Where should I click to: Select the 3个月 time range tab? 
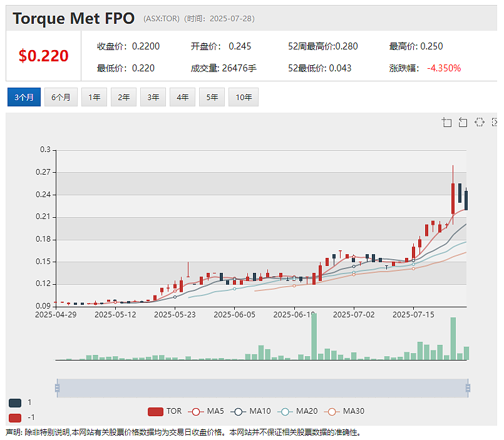click(24, 97)
